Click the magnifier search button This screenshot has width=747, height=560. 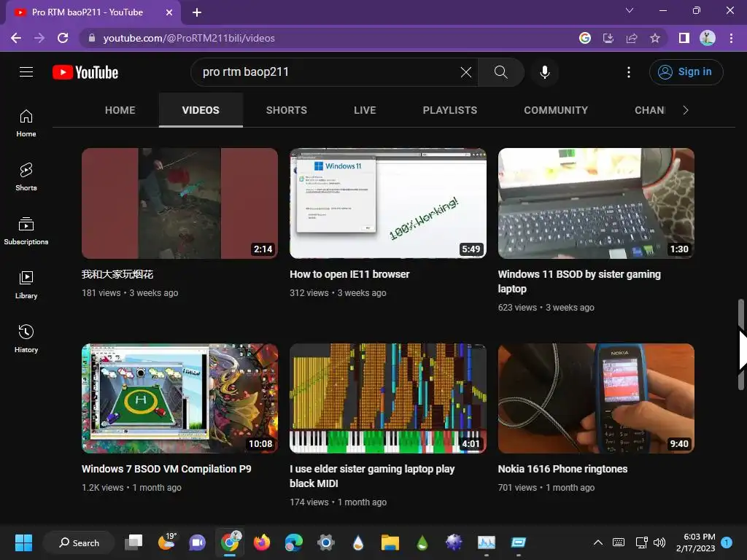click(x=500, y=72)
